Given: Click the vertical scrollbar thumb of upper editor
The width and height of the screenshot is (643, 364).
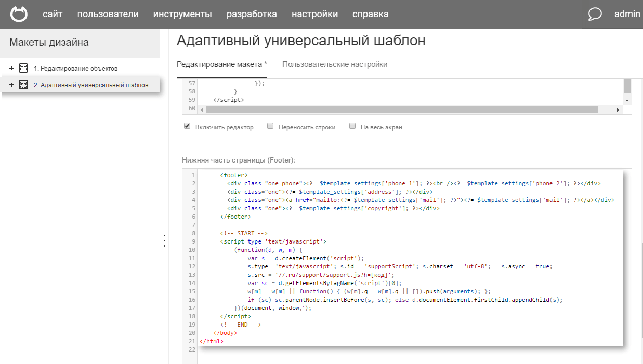Looking at the screenshot, I should click(x=627, y=86).
